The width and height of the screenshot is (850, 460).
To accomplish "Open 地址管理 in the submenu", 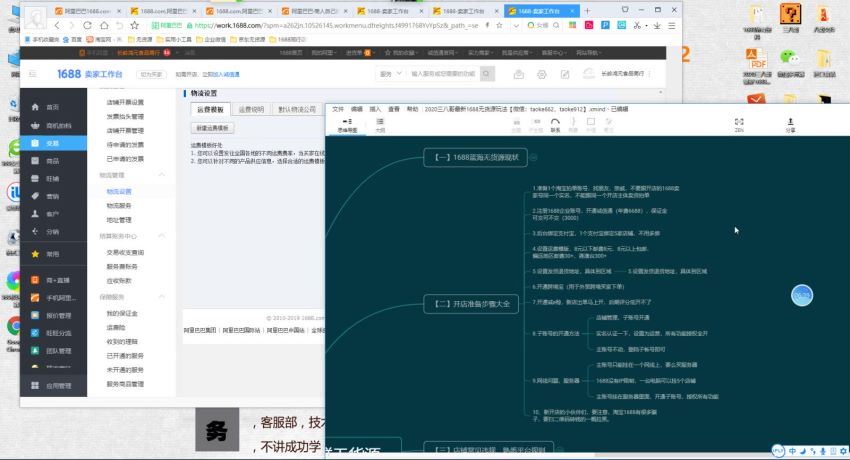I will [119, 220].
